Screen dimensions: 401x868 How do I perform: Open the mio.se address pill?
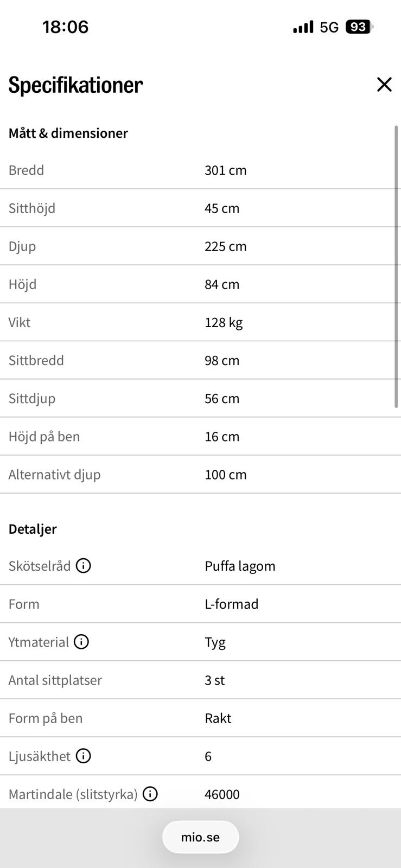[x=200, y=837]
